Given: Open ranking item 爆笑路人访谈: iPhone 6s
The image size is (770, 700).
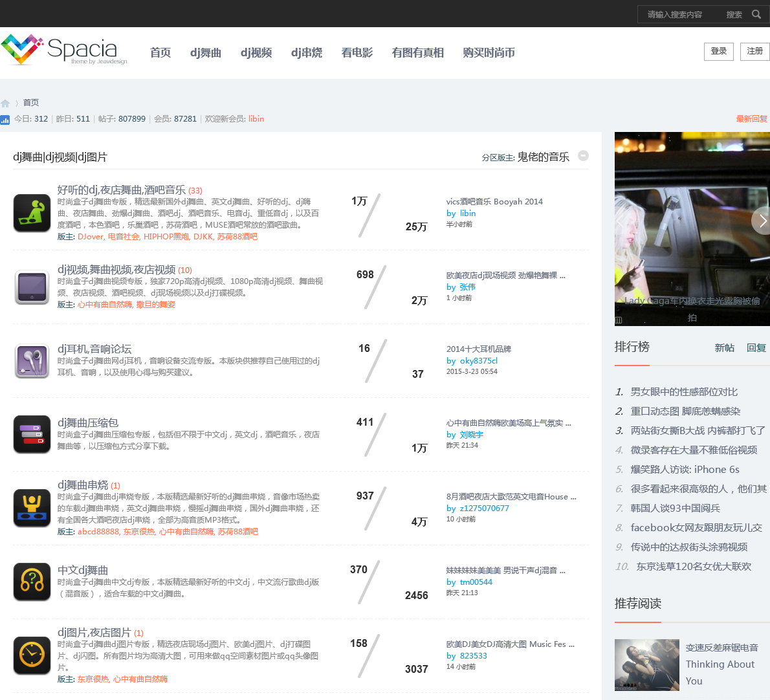Looking at the screenshot, I should 685,470.
